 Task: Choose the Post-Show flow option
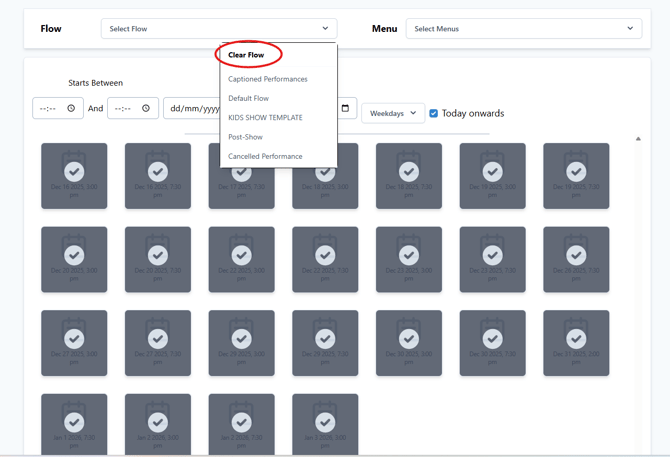tap(245, 137)
